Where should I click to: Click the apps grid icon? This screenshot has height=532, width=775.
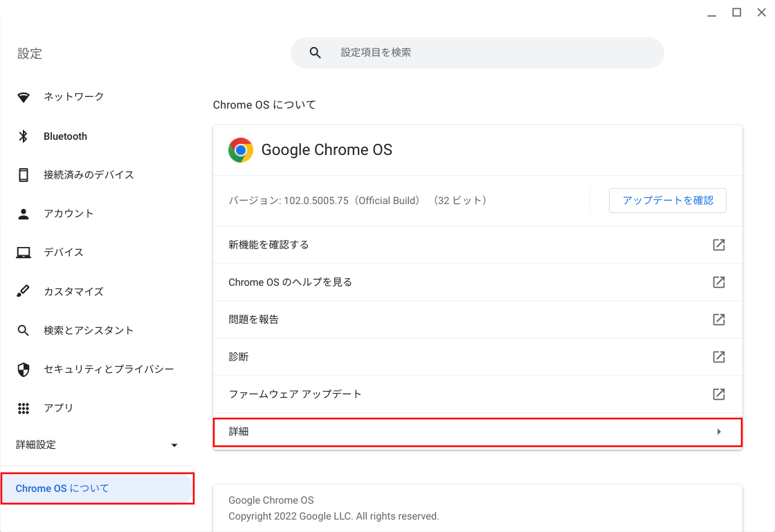click(x=24, y=408)
